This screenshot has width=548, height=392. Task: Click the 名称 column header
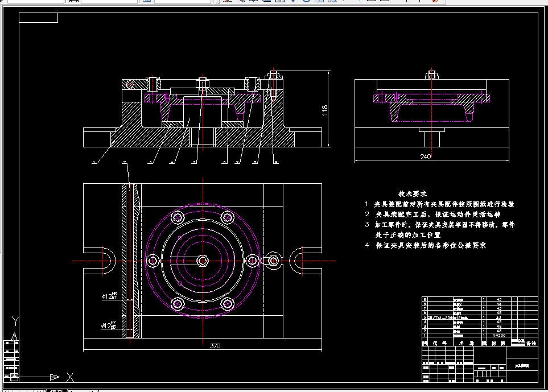pyautogui.click(x=467, y=343)
